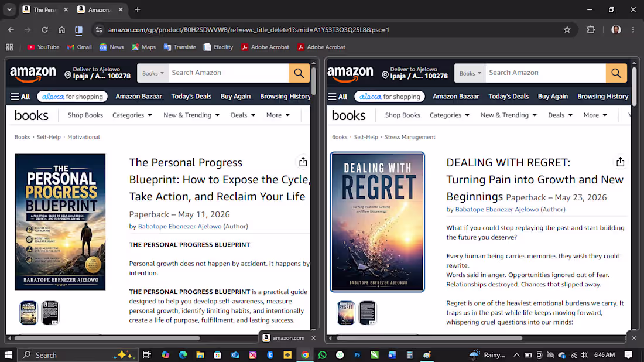Click the Search Amazon field in the right pane

point(546,73)
